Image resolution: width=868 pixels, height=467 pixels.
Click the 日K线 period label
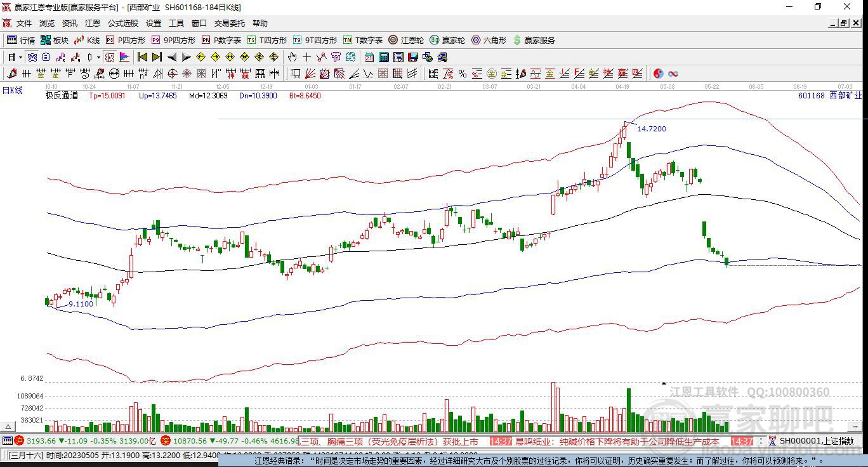[13, 90]
